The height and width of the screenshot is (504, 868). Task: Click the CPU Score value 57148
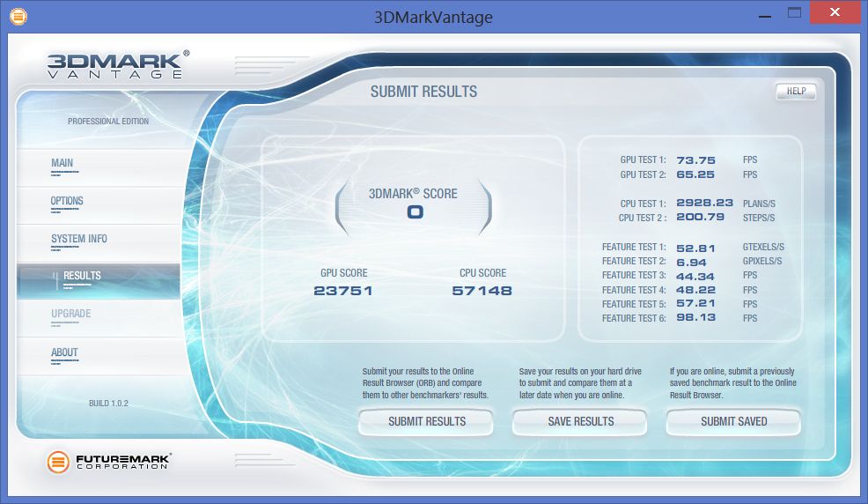482,291
